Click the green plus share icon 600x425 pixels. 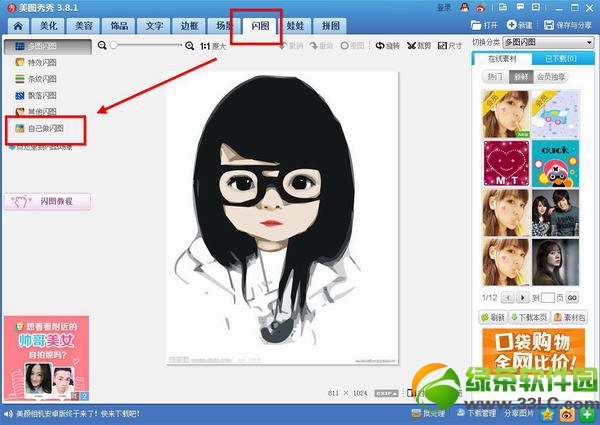click(x=587, y=414)
